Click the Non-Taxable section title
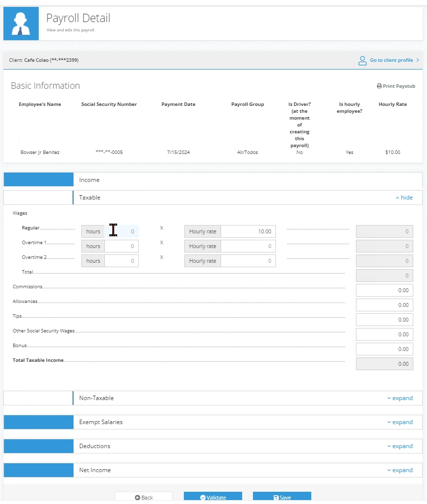The width and height of the screenshot is (427, 504). click(97, 398)
